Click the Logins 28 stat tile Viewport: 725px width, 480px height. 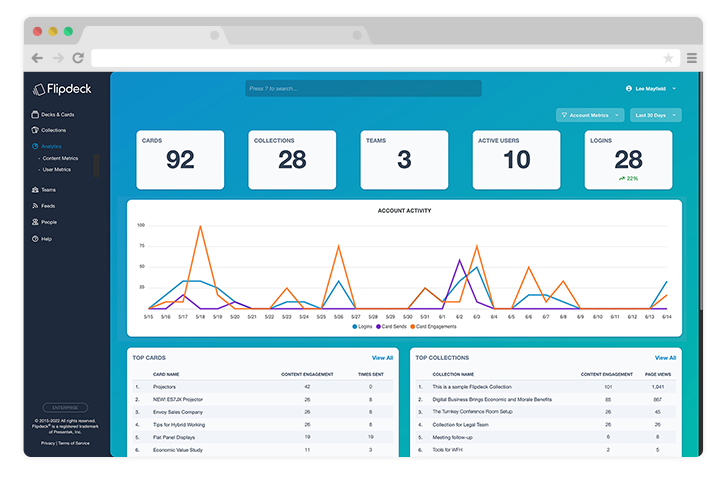pos(628,160)
